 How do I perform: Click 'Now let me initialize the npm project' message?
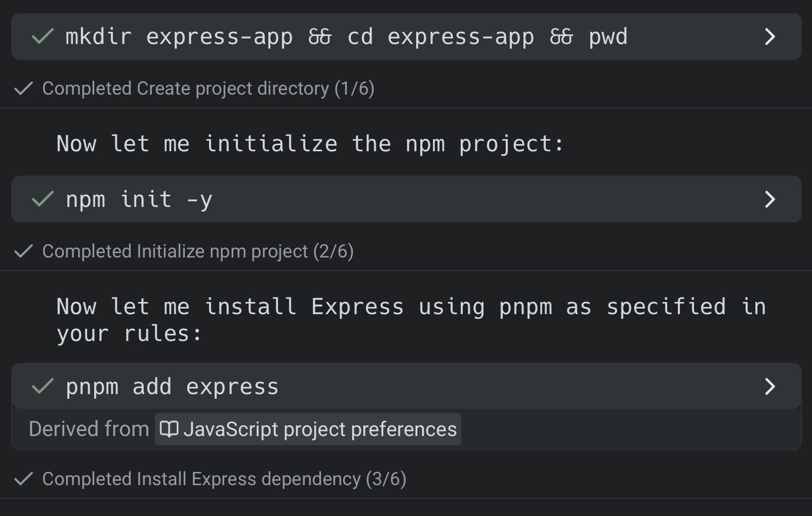click(x=309, y=144)
